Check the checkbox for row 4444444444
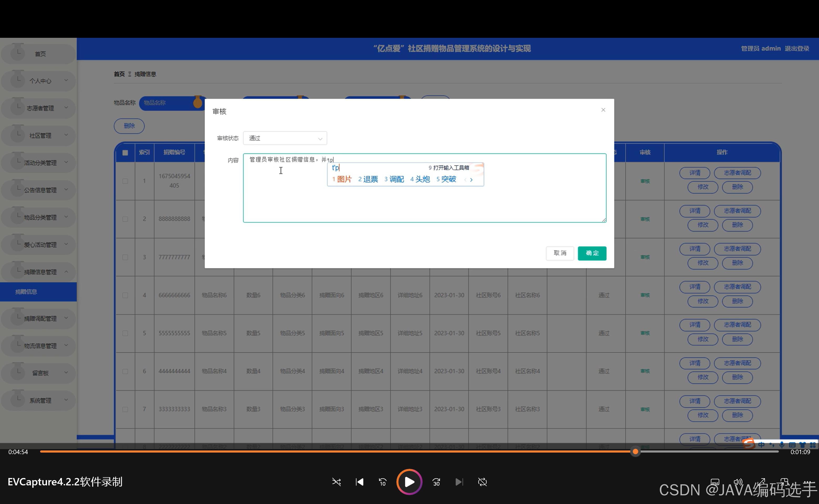The width and height of the screenshot is (819, 504). click(x=125, y=371)
